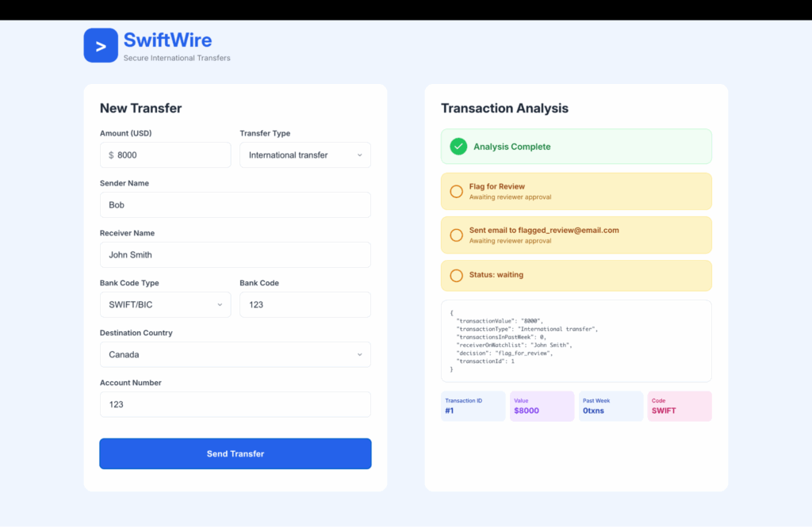Viewport: 812px width, 527px height.
Task: Click the Status: waiting circle icon
Action: [456, 276]
